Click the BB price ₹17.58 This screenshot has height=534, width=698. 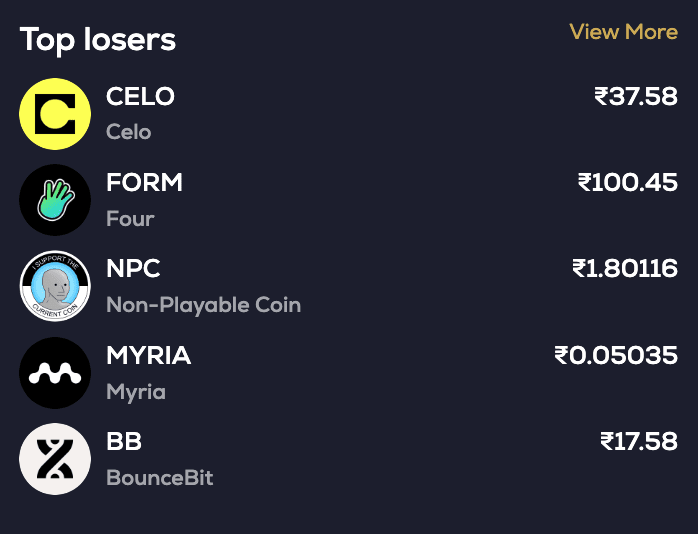point(639,441)
